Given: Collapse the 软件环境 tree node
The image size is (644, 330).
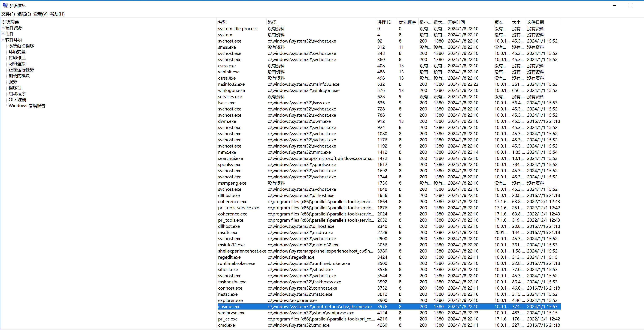Looking at the screenshot, I should [3, 40].
